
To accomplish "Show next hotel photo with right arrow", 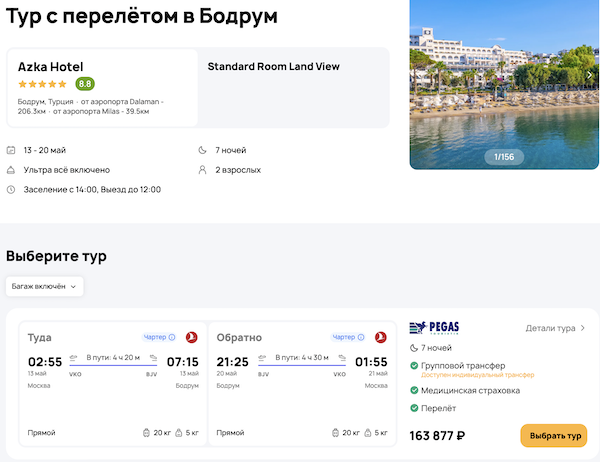I will pos(589,75).
